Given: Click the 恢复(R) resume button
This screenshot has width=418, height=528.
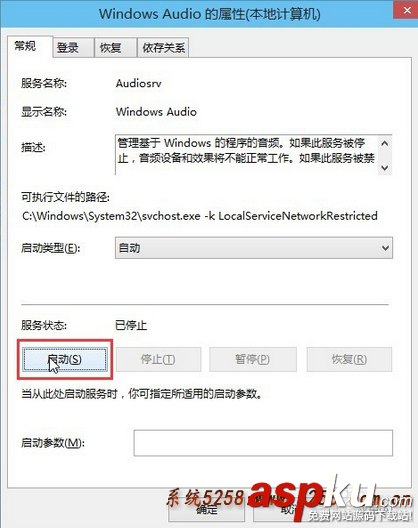Looking at the screenshot, I should (349, 359).
